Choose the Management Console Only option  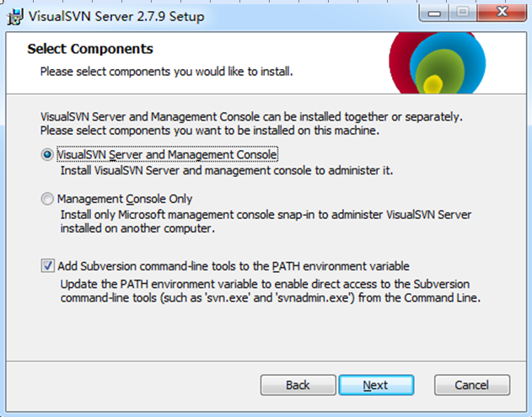click(x=46, y=200)
